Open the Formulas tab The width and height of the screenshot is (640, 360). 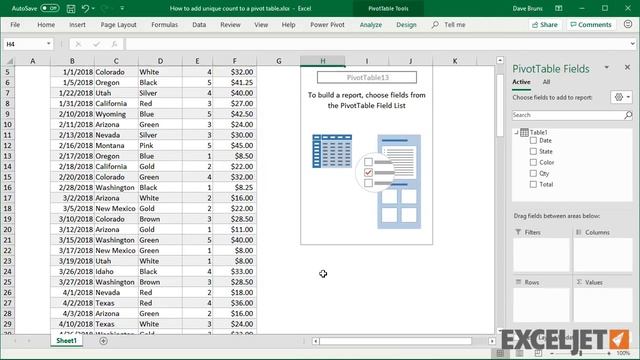pos(164,24)
